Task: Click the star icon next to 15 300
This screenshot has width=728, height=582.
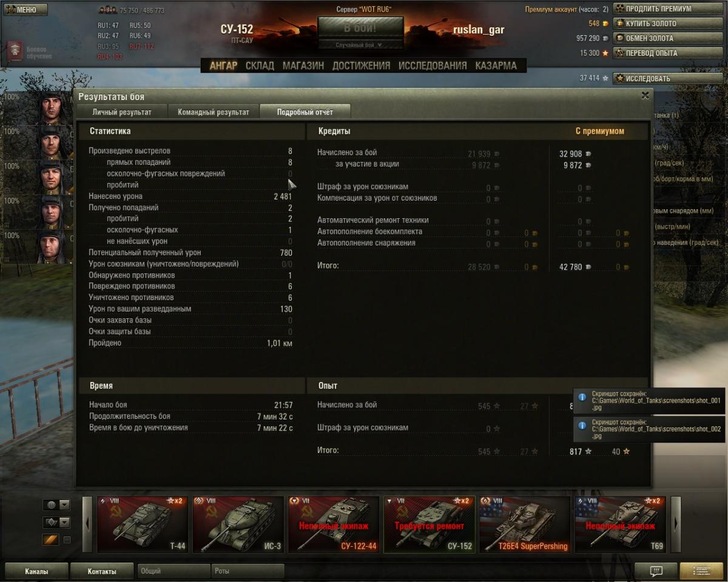Action: [x=605, y=53]
